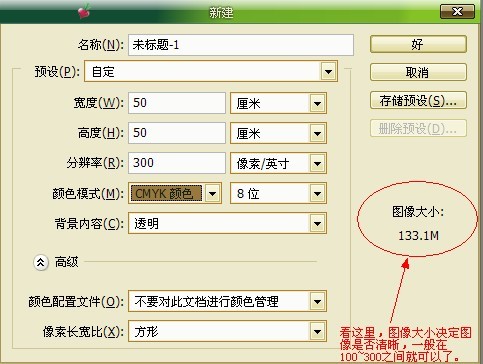Open the 预设 preset dropdown arrow
Image resolution: width=483 pixels, height=364 pixels.
coord(328,71)
